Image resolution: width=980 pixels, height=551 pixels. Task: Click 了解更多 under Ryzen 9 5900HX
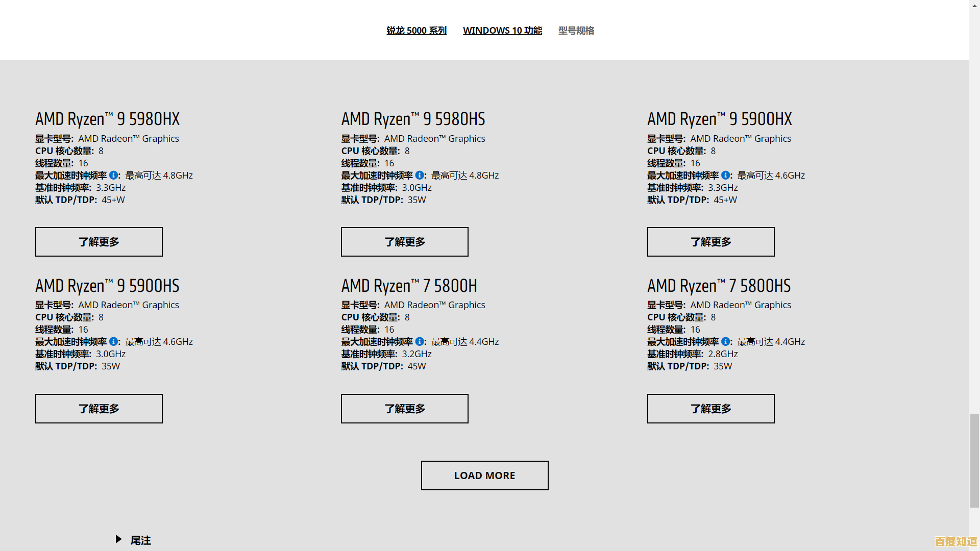click(x=710, y=242)
